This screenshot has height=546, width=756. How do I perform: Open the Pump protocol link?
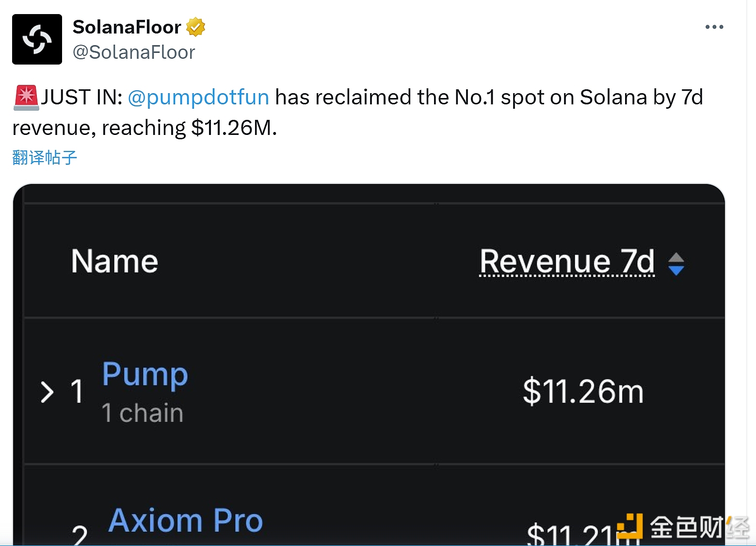tap(145, 374)
